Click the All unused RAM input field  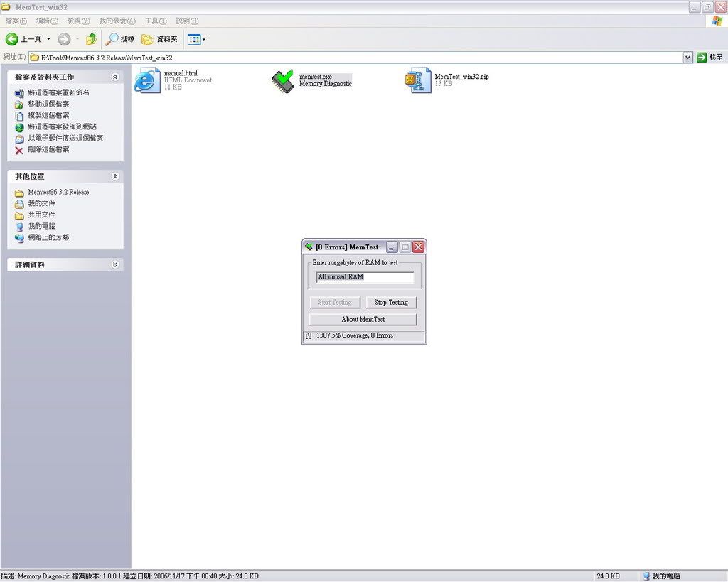[365, 277]
